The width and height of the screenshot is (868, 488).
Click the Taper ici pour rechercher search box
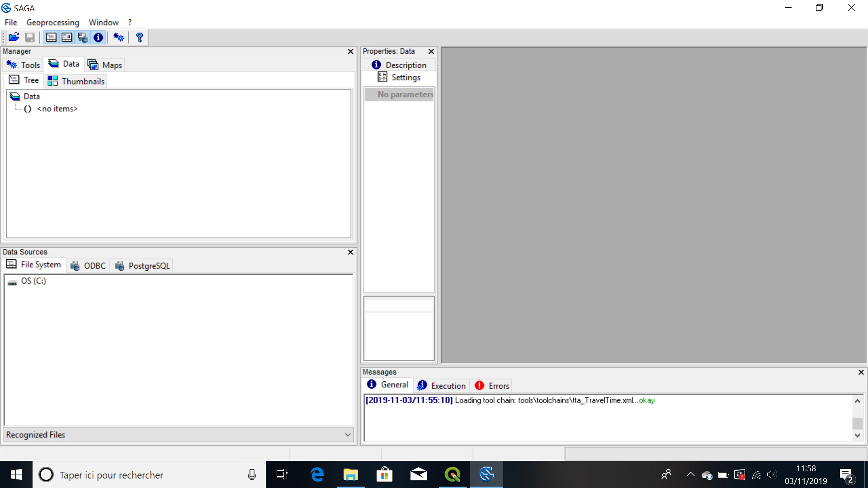click(149, 474)
